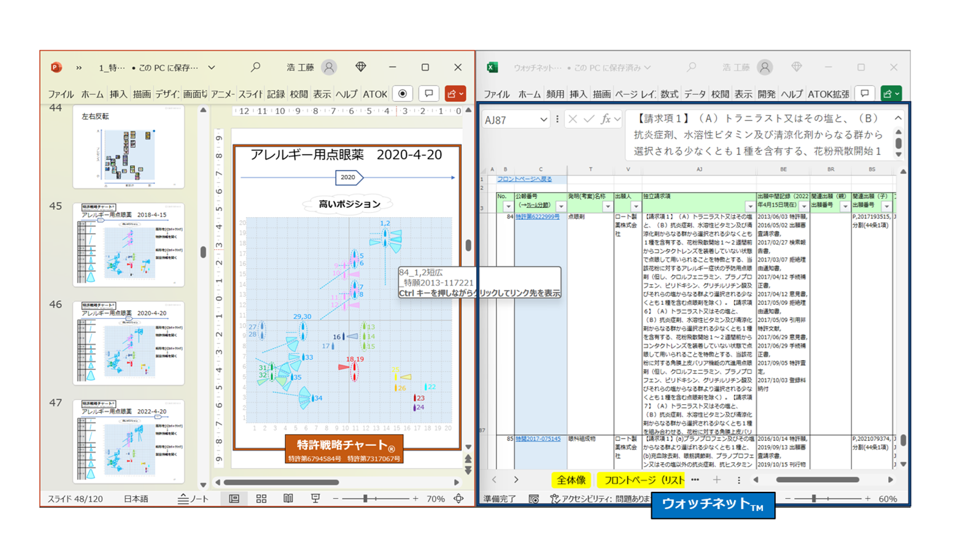Screen dimensions: 954x552
Task: Expand PowerPoint file save-location dropdown
Action: click(x=211, y=68)
